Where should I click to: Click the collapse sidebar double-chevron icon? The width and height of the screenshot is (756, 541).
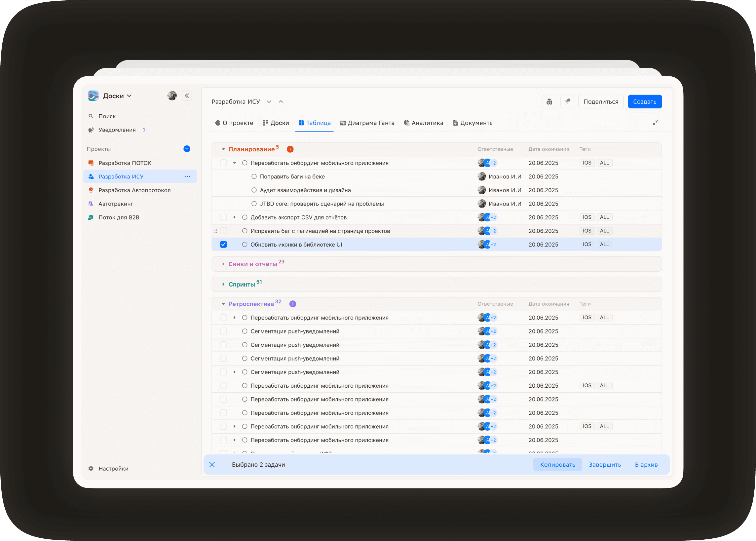187,96
